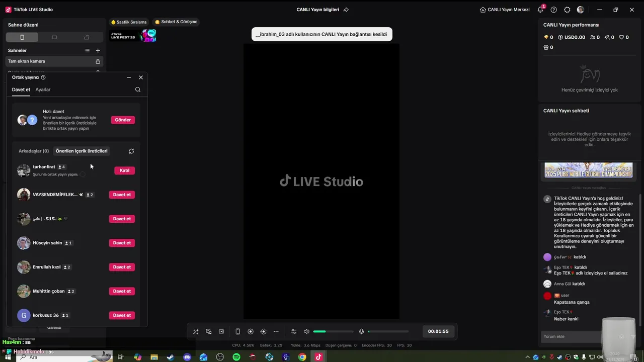Adjust the microphone level slider
This screenshot has height=362, width=644.
coord(388,331)
